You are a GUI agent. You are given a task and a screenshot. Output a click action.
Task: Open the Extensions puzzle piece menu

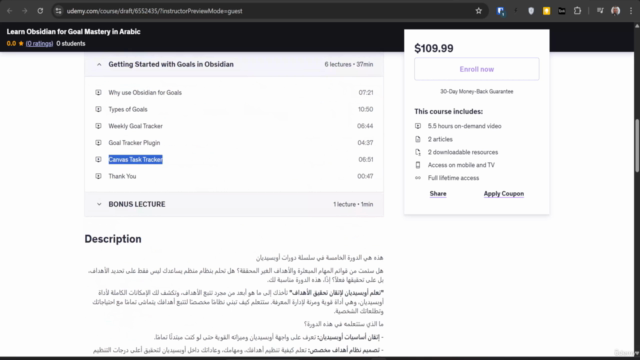click(577, 11)
